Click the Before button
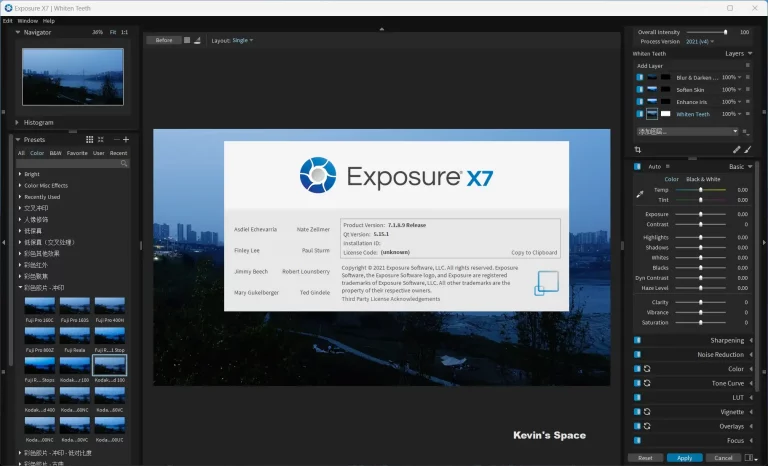Screen dimensions: 768x466 164,40
